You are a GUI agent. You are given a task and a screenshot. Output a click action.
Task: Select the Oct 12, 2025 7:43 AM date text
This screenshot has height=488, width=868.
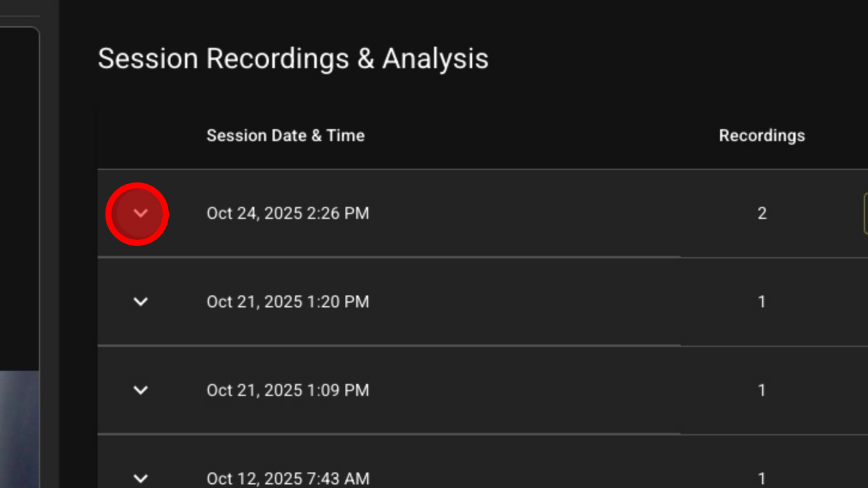pos(287,478)
